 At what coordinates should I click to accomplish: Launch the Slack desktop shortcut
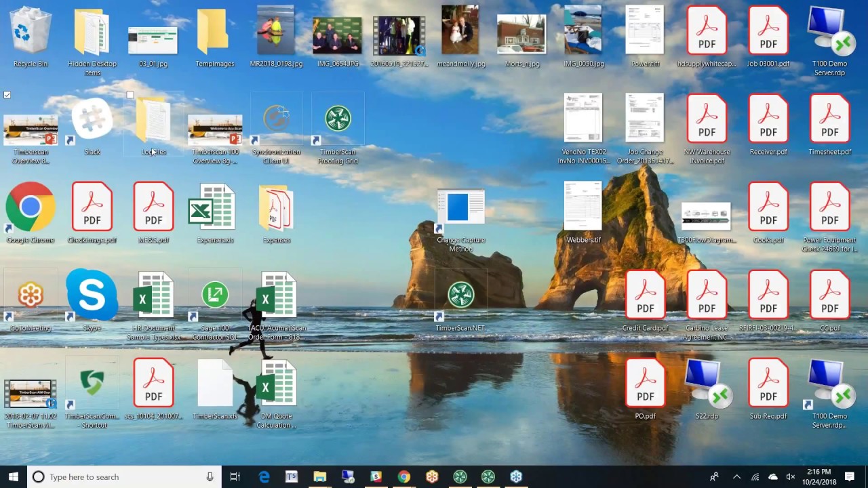[x=92, y=126]
